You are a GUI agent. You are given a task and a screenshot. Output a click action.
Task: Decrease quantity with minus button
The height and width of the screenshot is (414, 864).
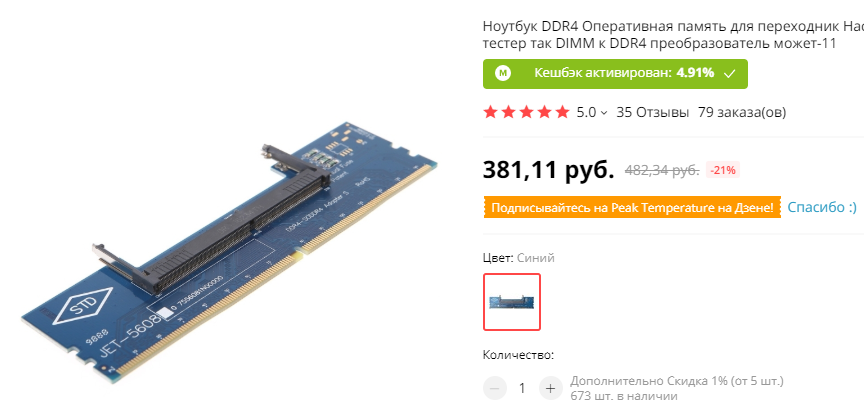coord(494,388)
